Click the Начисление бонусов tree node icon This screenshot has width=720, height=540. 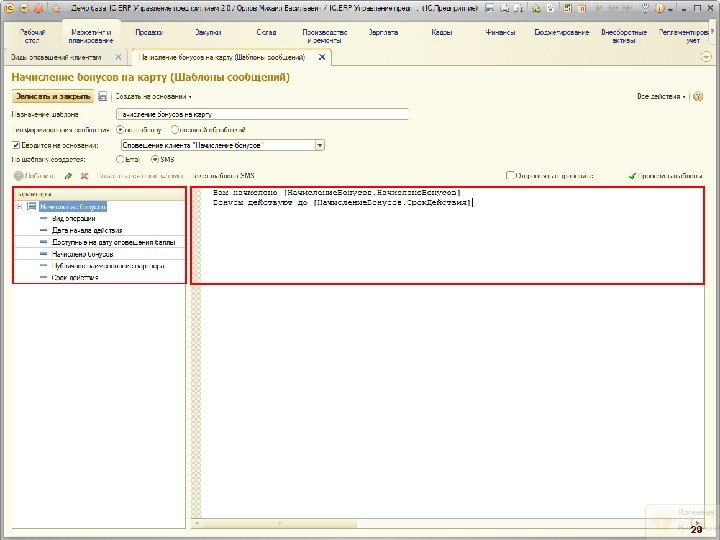(x=32, y=207)
